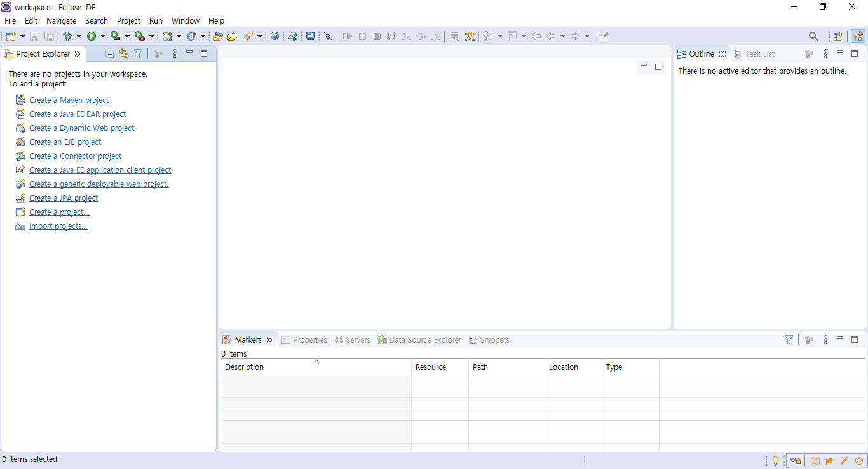This screenshot has width=868, height=469.
Task: Click the Markers view filter funnel icon
Action: click(789, 340)
